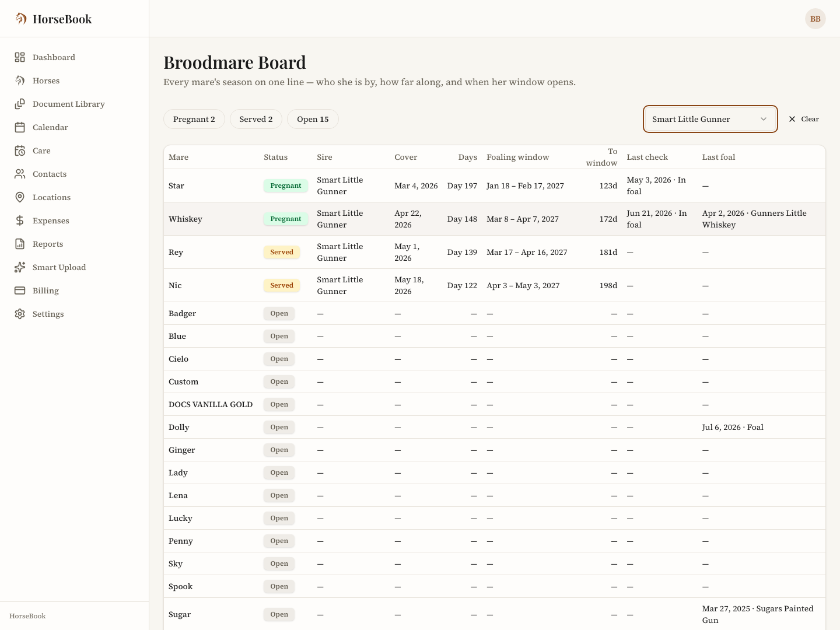Image resolution: width=840 pixels, height=630 pixels.
Task: Click the HorseBook brand title
Action: click(62, 19)
